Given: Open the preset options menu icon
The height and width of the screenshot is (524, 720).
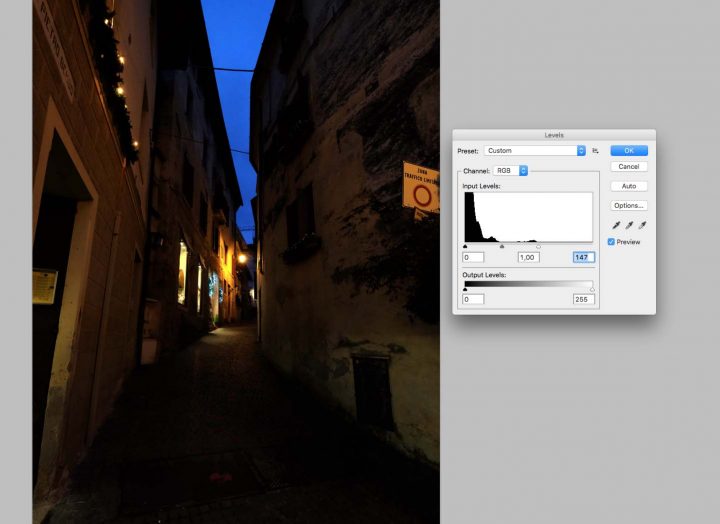Looking at the screenshot, I should pyautogui.click(x=596, y=151).
